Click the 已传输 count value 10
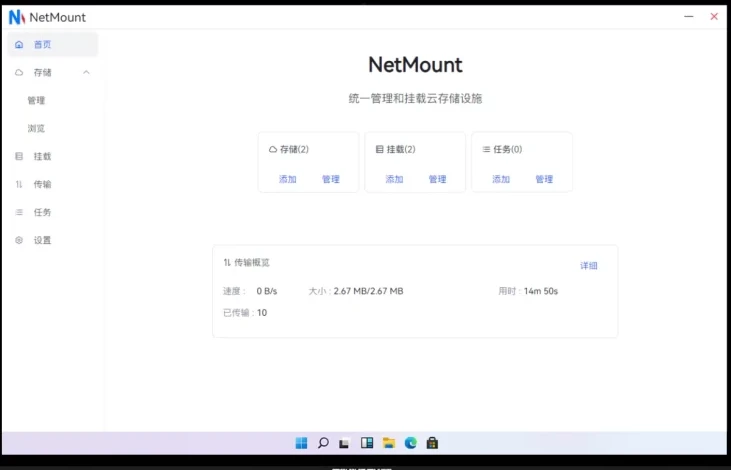This screenshot has height=470, width=731. [262, 313]
